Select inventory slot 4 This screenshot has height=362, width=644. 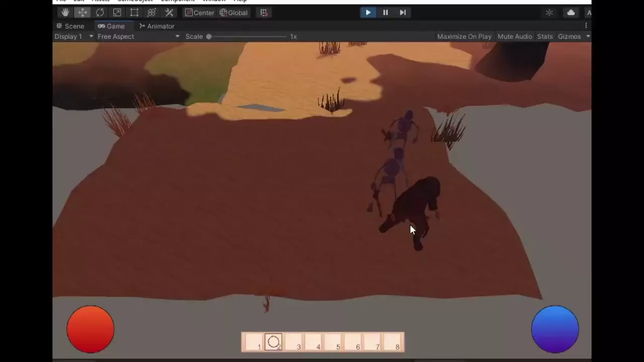pyautogui.click(x=313, y=342)
